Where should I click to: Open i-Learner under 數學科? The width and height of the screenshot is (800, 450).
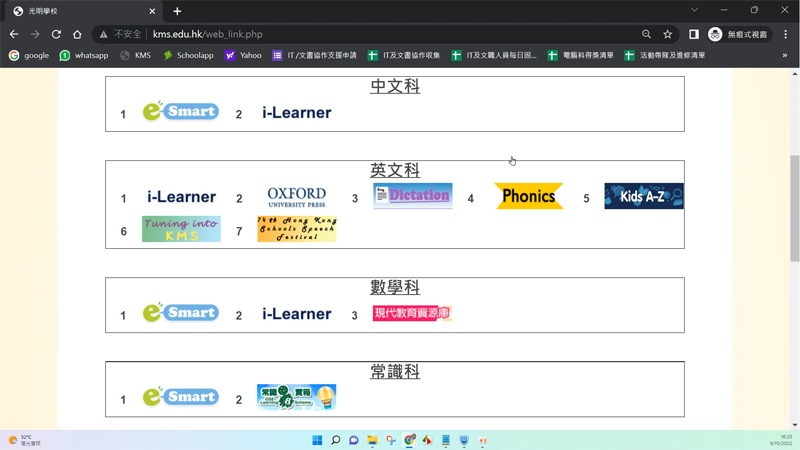click(x=296, y=314)
